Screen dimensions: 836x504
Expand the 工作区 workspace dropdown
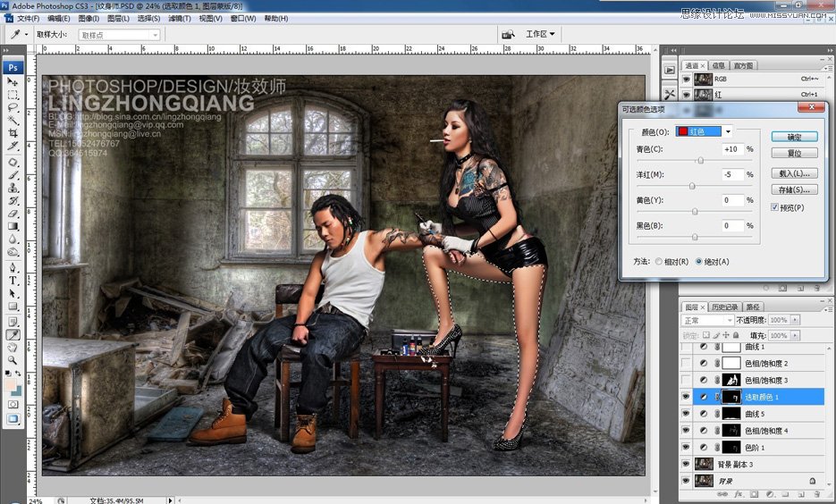pyautogui.click(x=540, y=35)
